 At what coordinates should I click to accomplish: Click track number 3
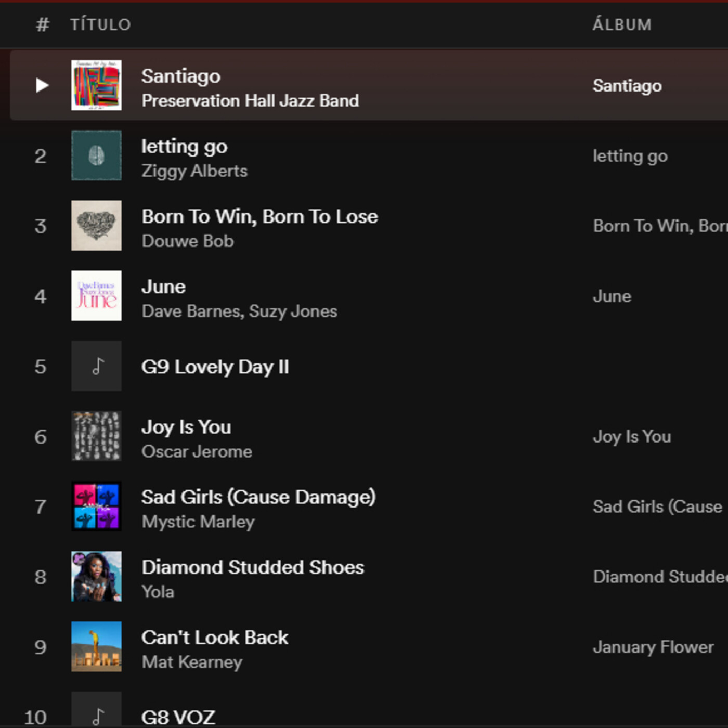41,226
